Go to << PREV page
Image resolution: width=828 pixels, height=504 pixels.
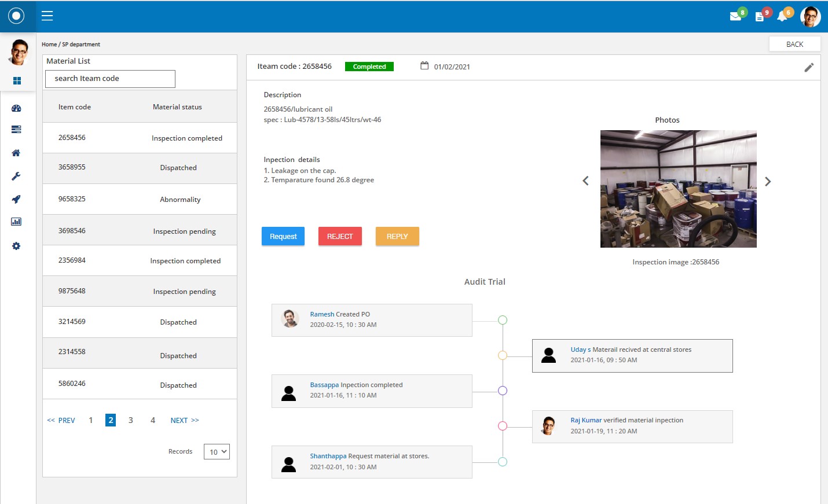point(61,421)
